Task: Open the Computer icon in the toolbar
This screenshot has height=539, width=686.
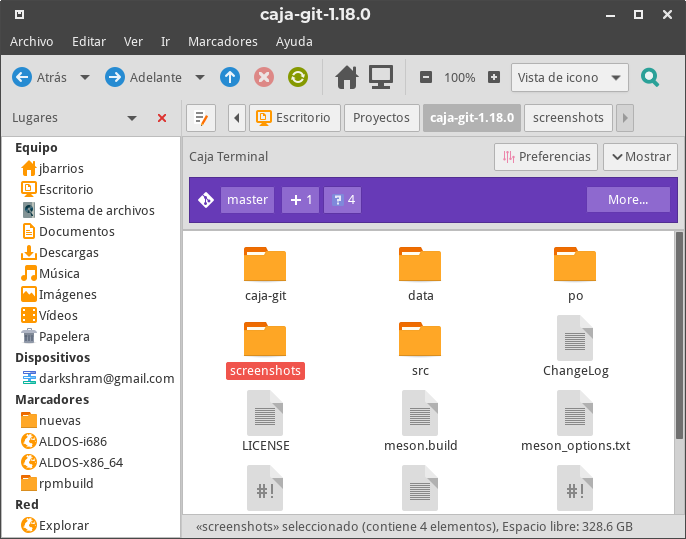Action: [381, 77]
